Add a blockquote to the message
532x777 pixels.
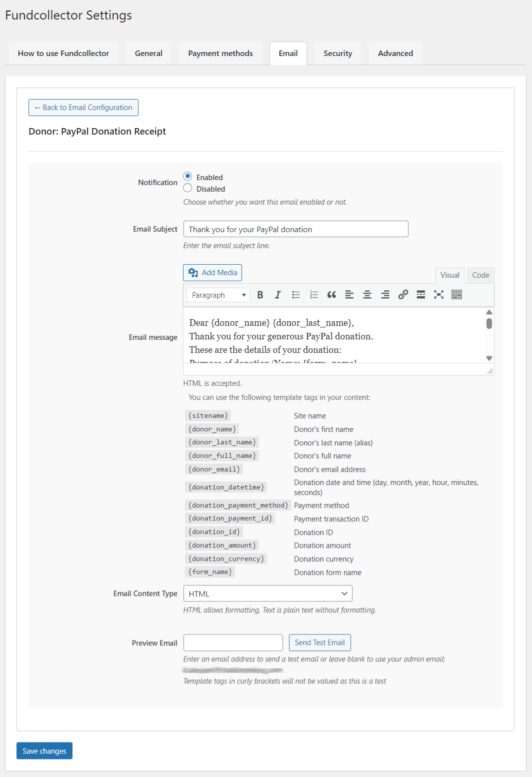pyautogui.click(x=331, y=295)
